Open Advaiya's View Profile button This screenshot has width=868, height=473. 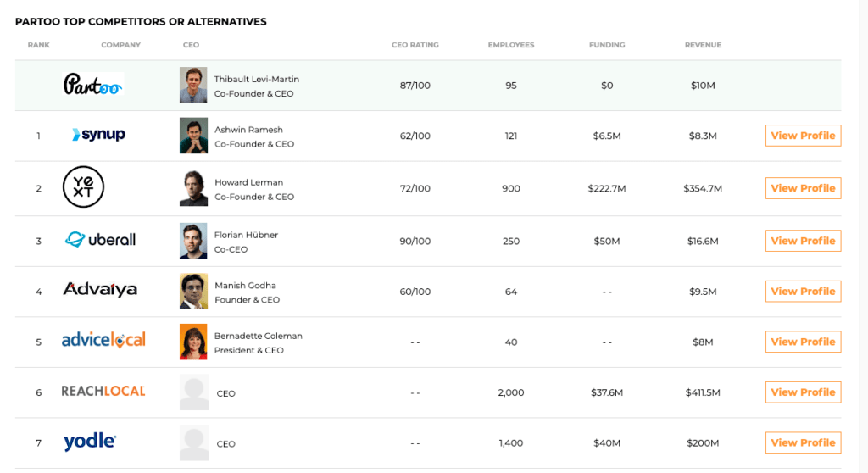pos(804,292)
